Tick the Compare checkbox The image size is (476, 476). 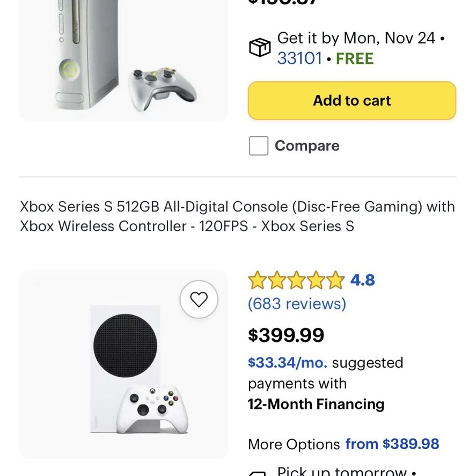point(259,146)
